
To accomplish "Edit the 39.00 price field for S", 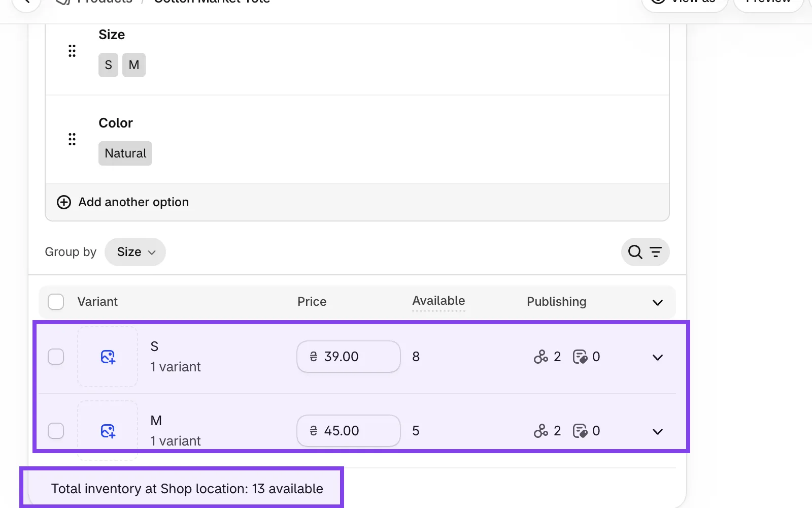I will coord(349,357).
